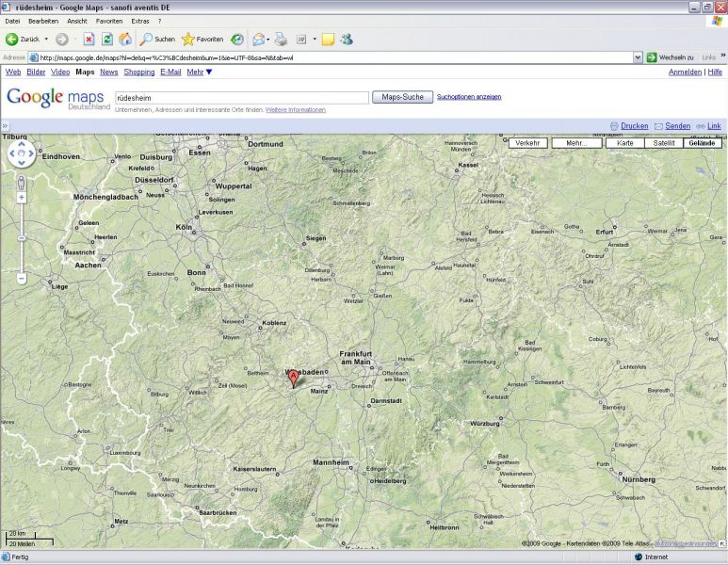Switch to Karte map view
This screenshot has width=728, height=565.
(625, 143)
